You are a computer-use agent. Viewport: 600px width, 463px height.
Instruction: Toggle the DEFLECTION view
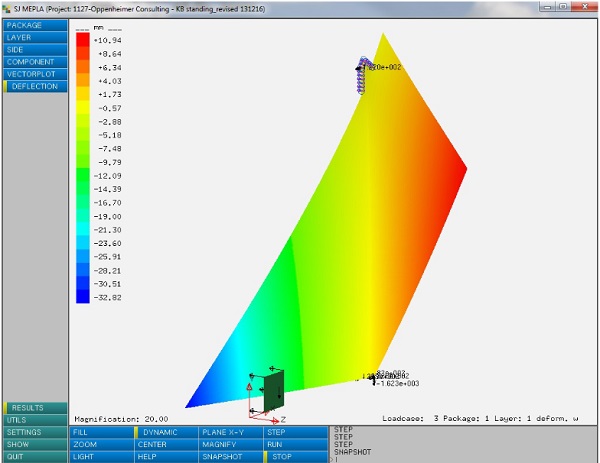coord(35,86)
